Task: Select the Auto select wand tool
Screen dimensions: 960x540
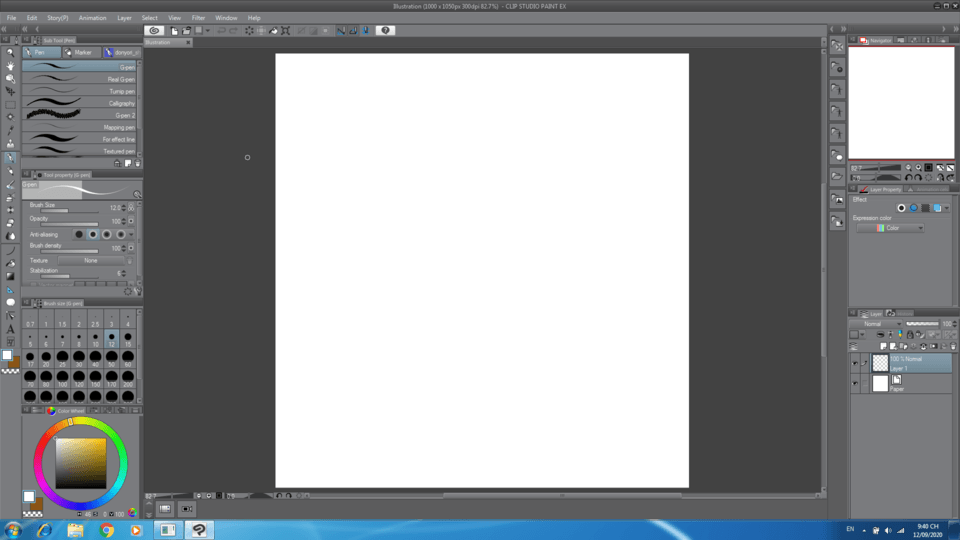Action: [x=10, y=117]
